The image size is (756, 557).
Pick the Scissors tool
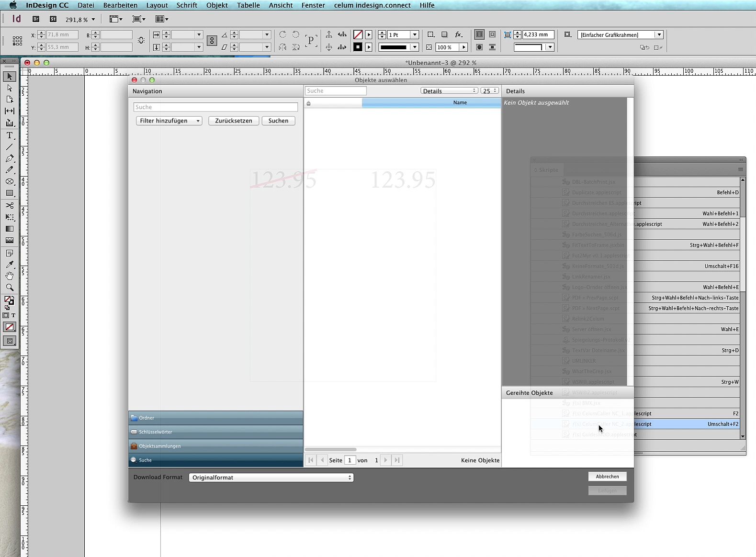coord(10,205)
